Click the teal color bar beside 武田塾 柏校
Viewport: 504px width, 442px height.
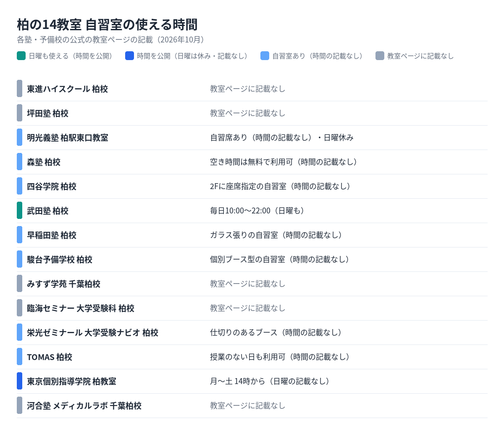tap(19, 210)
